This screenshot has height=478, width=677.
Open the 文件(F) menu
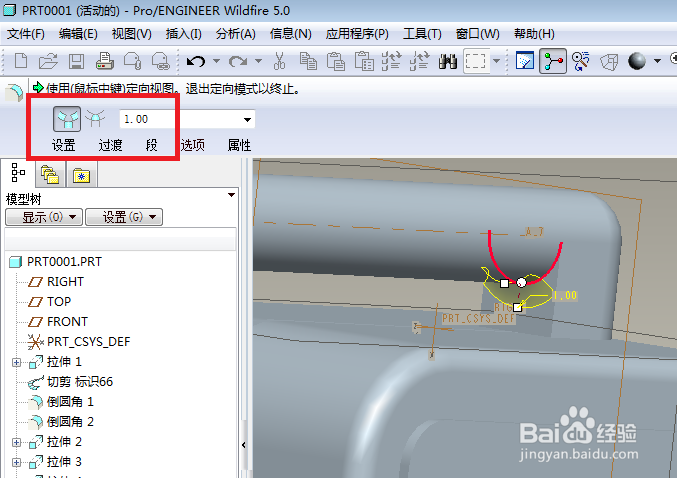(x=26, y=34)
